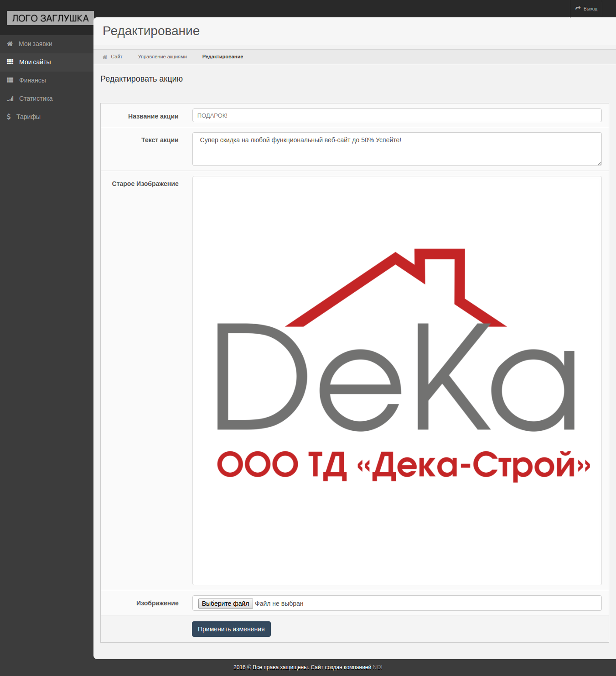Open Статистика from the sidebar

click(x=47, y=98)
